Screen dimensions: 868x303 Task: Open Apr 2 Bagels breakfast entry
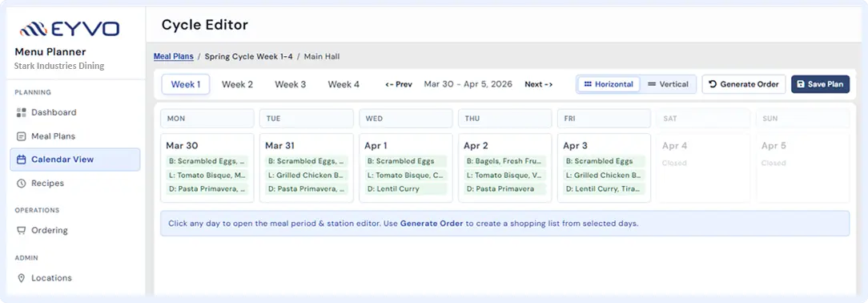tap(504, 161)
